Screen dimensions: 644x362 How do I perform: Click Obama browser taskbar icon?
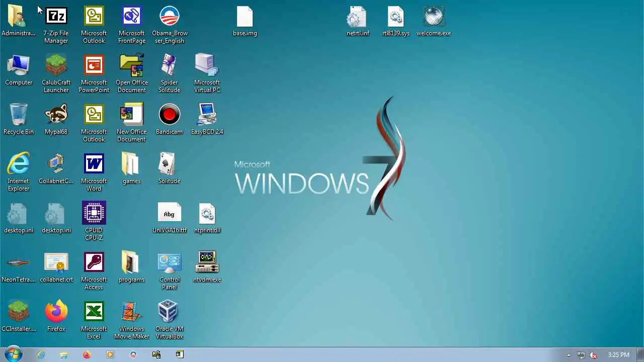click(133, 354)
